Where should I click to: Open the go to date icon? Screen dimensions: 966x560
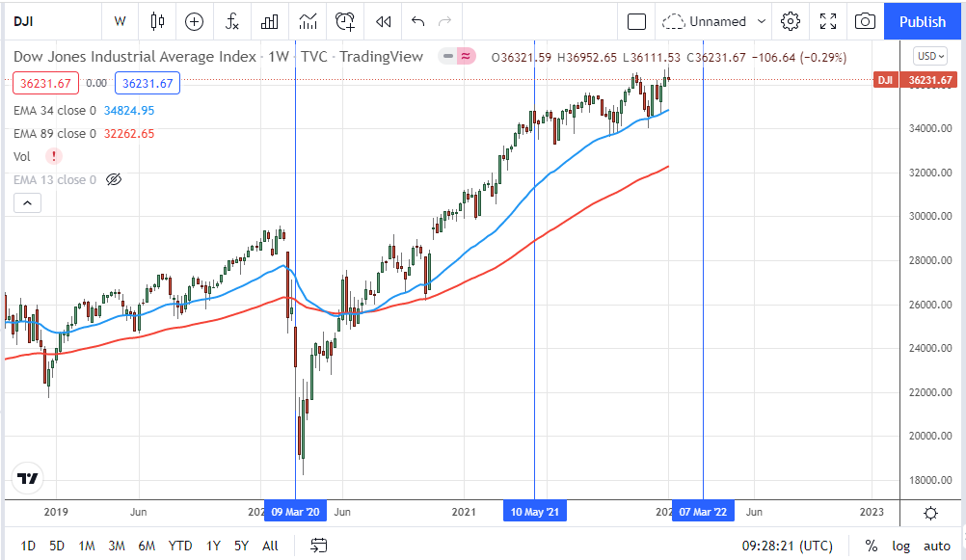(318, 546)
